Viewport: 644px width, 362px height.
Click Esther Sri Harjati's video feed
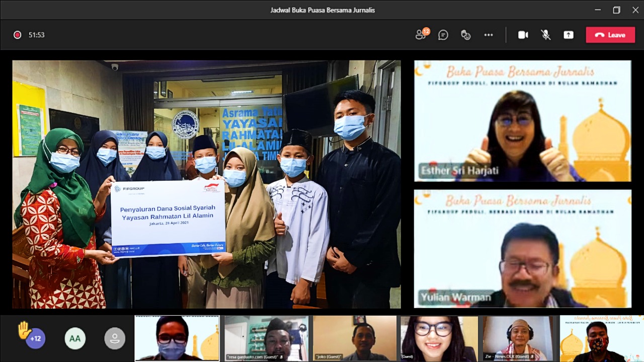[522, 121]
